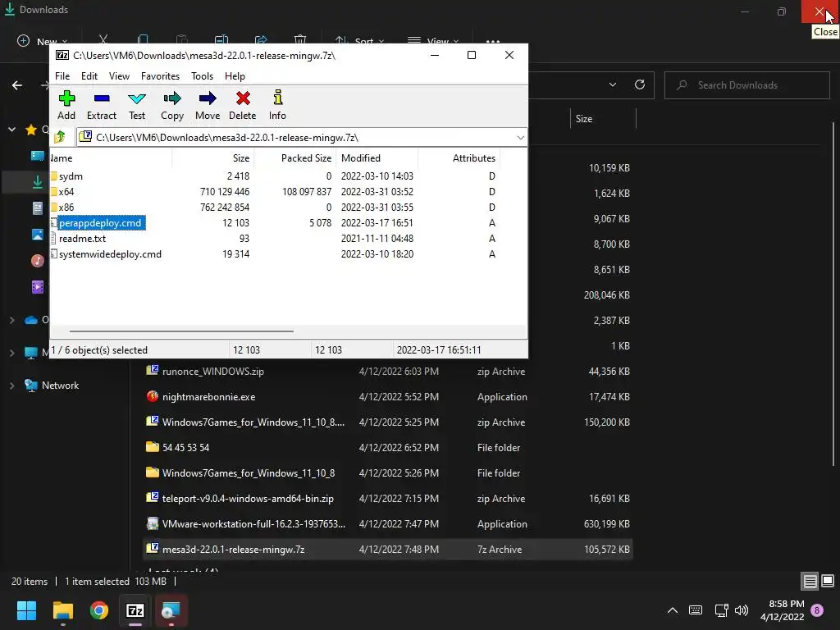Open the 7-Zip View menu
The image size is (840, 630).
point(119,76)
